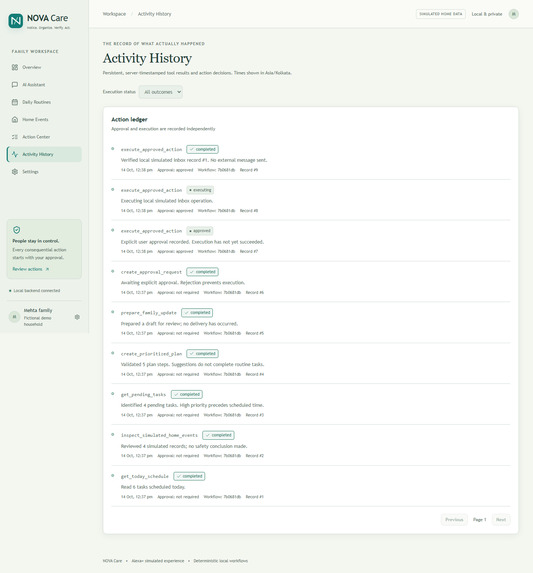Viewport: 533px width, 573px height.
Task: Click the AI Assistant chat bubble icon
Action: [15, 85]
